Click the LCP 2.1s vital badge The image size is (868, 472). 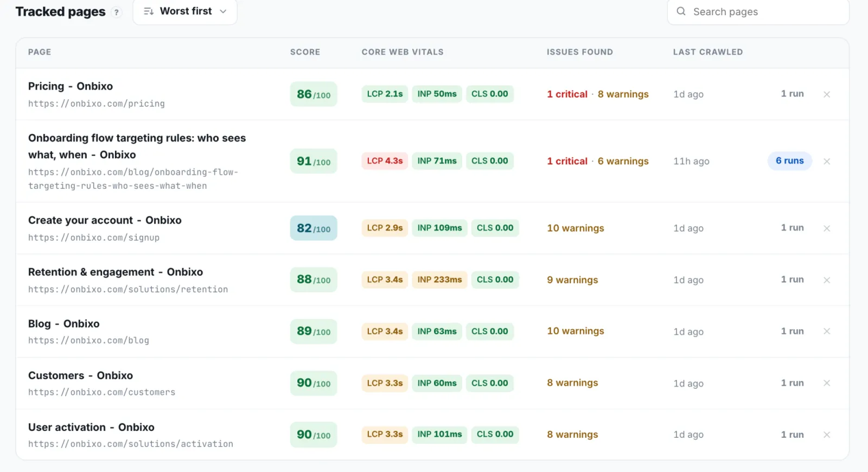tap(385, 94)
